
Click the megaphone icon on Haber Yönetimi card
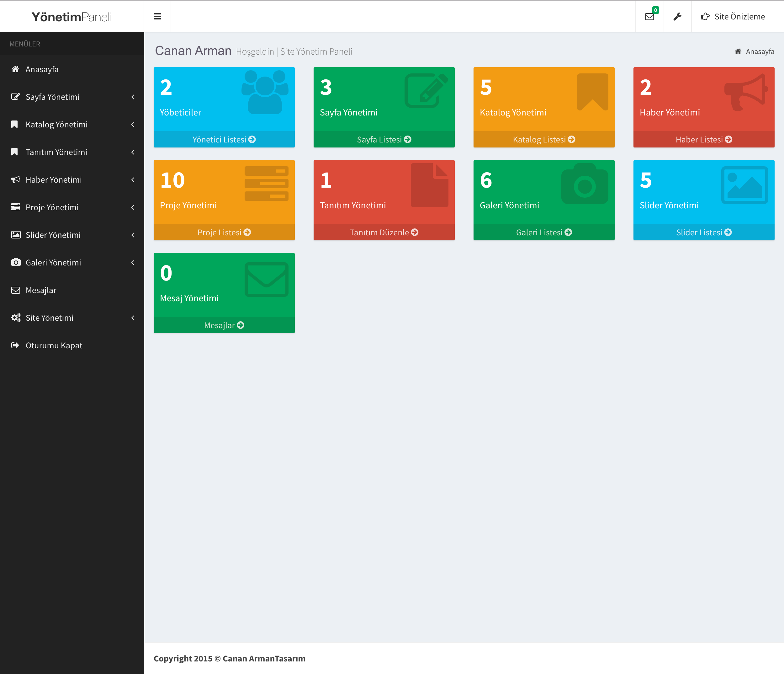746,92
